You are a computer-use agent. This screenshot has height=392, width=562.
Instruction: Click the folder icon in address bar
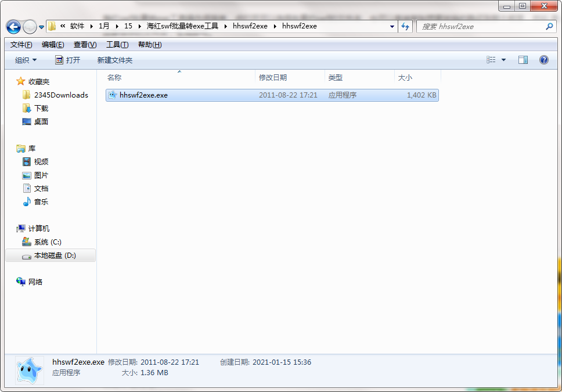52,26
